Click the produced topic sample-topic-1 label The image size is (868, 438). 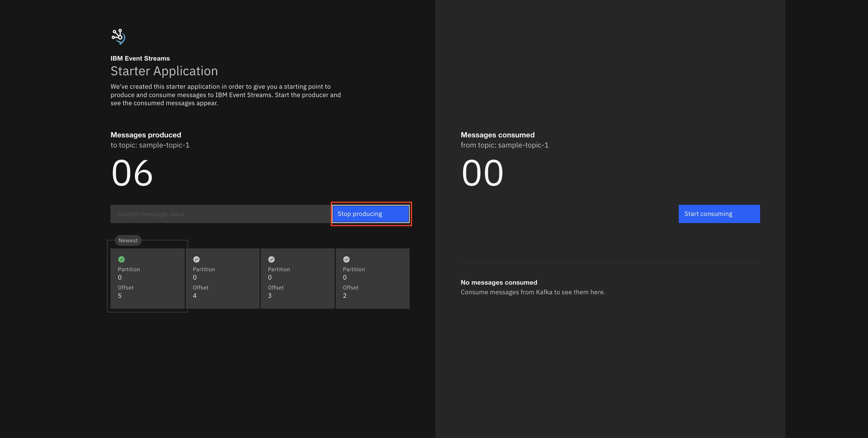coord(150,145)
